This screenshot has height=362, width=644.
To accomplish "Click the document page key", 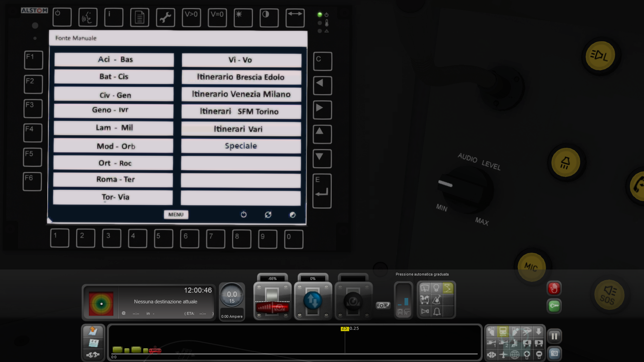I will point(140,17).
